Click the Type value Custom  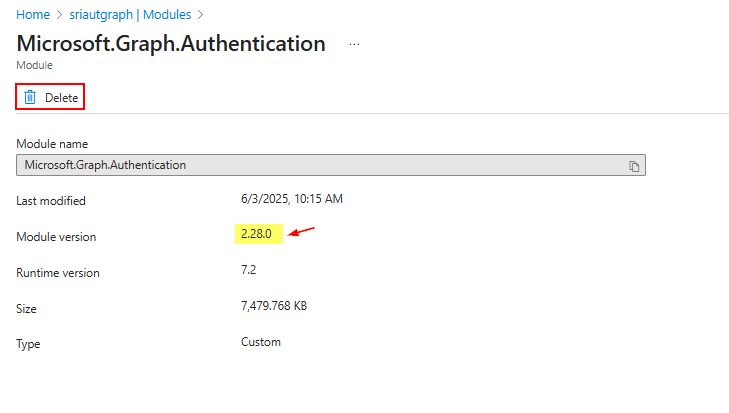point(260,342)
